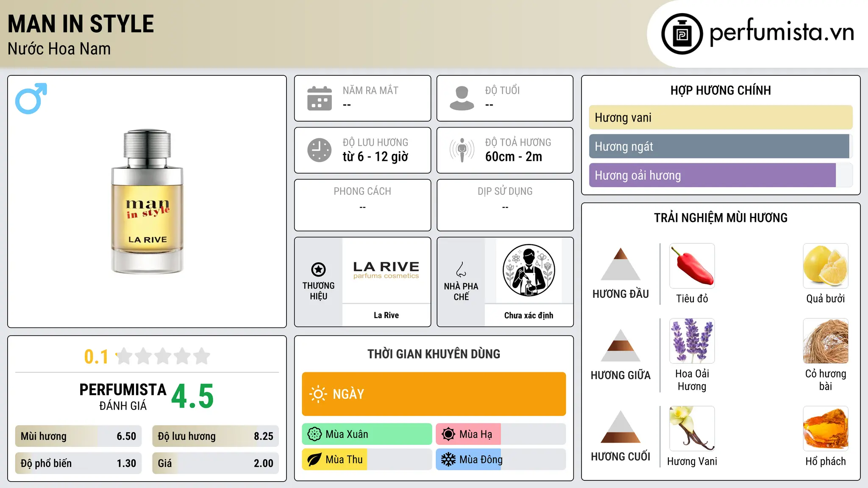This screenshot has width=868, height=488.
Task: Select the Tiêu đỏ red pepper image
Action: [692, 266]
